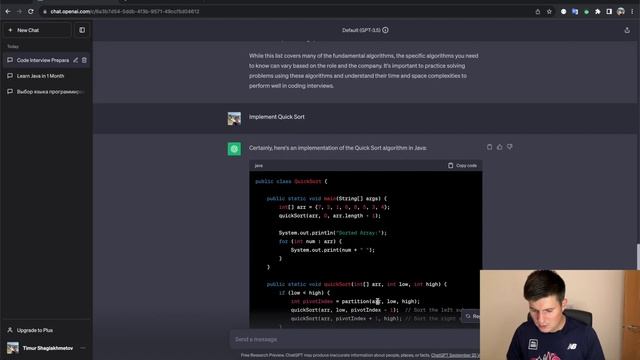640x360 pixels.
Task: Open the ChatGPT September version link
Action: click(x=455, y=355)
